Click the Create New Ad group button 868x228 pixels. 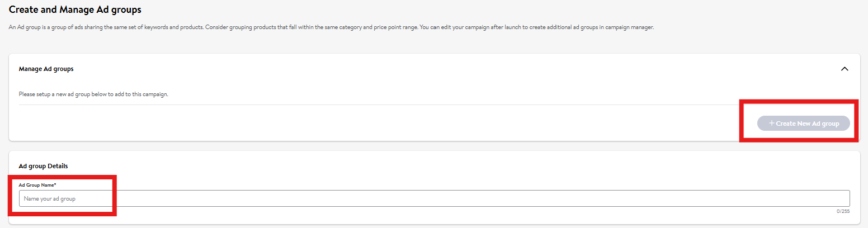click(803, 123)
